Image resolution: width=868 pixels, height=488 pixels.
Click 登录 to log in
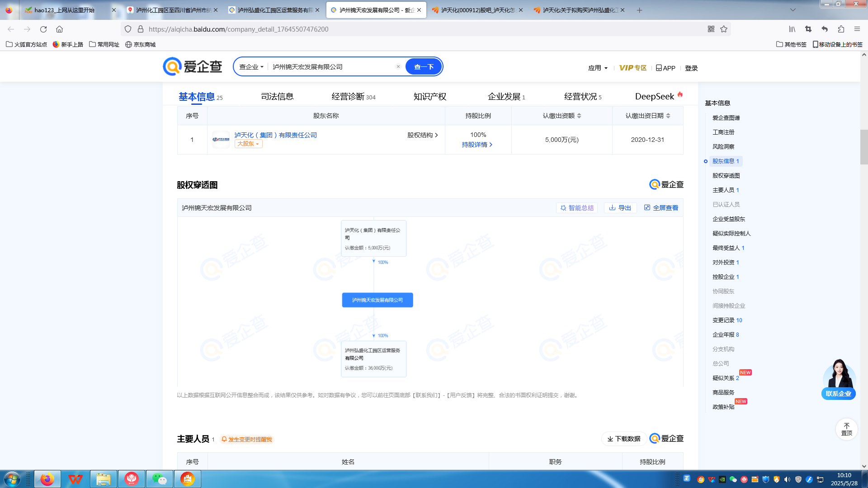(691, 68)
